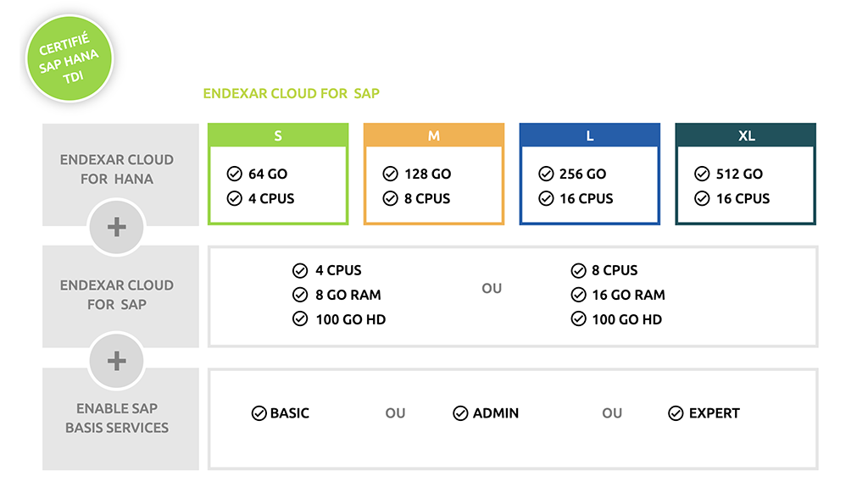Click the check icon beside 8 CPUS in M plan

coord(390,198)
